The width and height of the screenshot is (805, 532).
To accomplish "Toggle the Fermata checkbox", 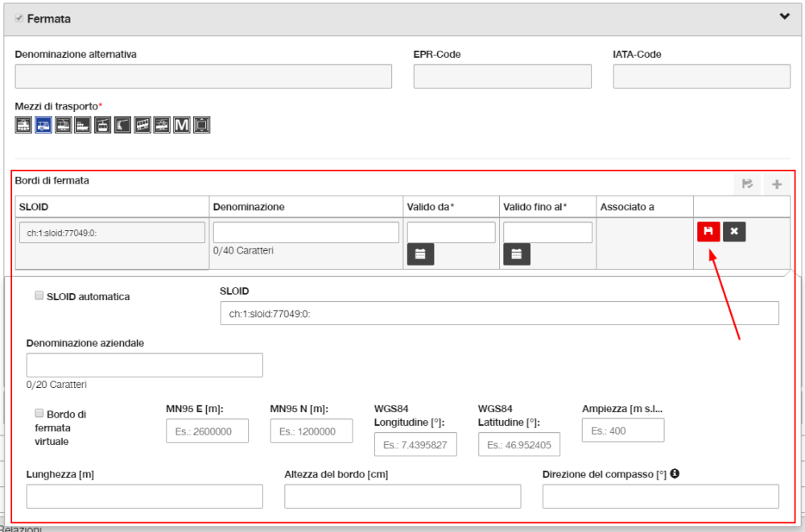I will tap(19, 19).
